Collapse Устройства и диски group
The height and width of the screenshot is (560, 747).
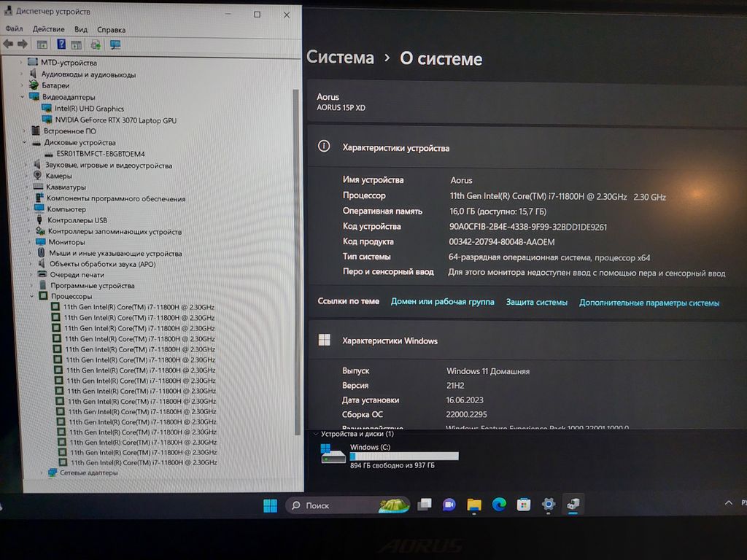(x=316, y=434)
